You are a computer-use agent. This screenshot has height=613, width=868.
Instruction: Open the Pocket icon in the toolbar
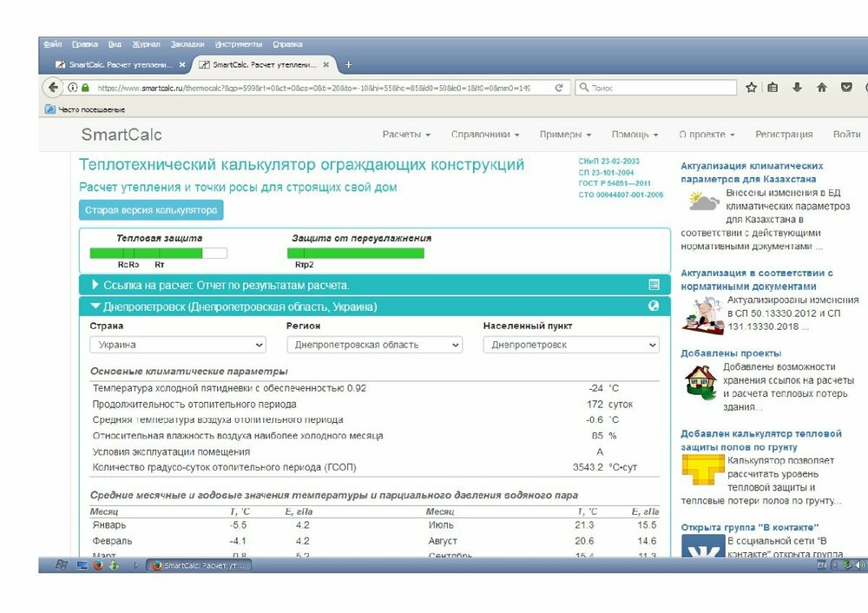point(846,87)
